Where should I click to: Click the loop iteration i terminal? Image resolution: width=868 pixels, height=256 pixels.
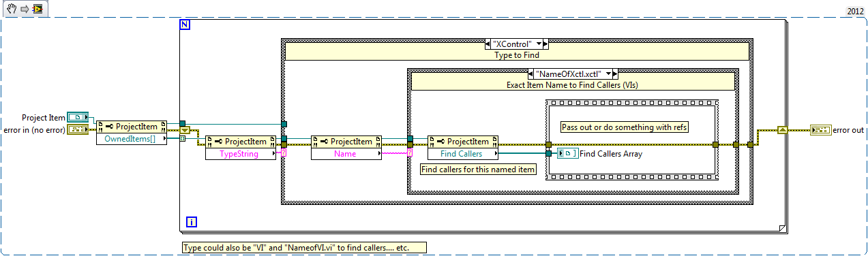[x=192, y=222]
